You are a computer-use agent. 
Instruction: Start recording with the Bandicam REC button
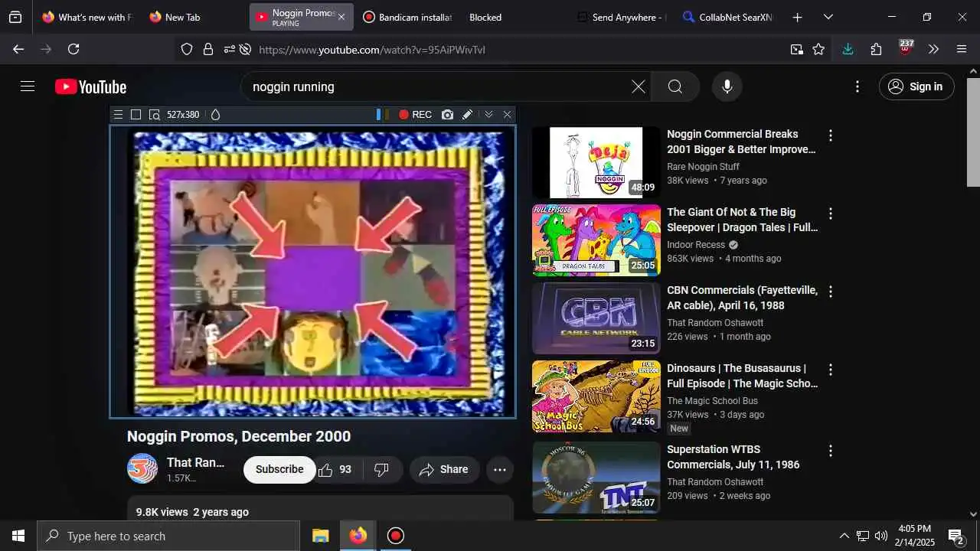[415, 115]
